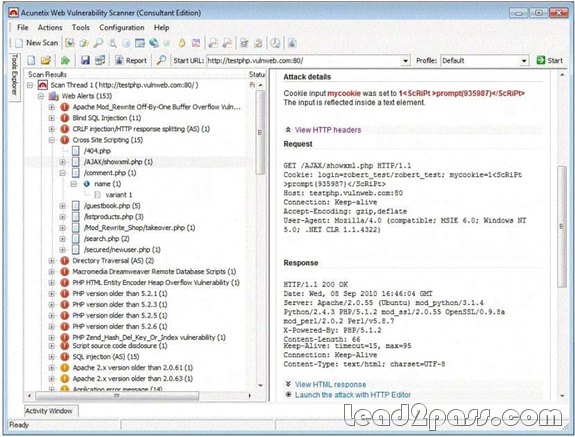Open the Help menu

[x=161, y=27]
